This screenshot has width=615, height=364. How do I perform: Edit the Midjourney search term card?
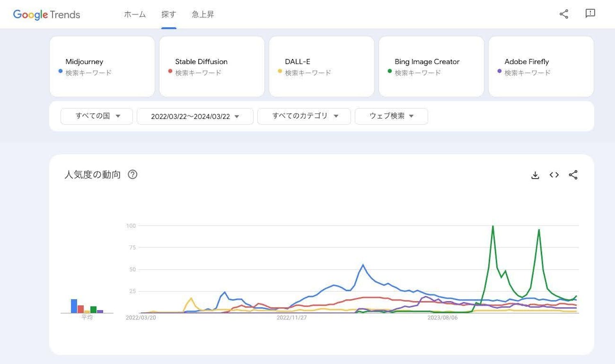102,66
